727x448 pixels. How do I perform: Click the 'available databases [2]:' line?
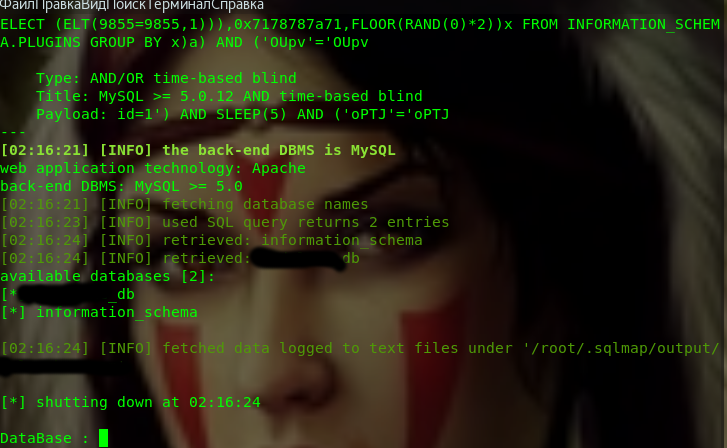(x=108, y=276)
